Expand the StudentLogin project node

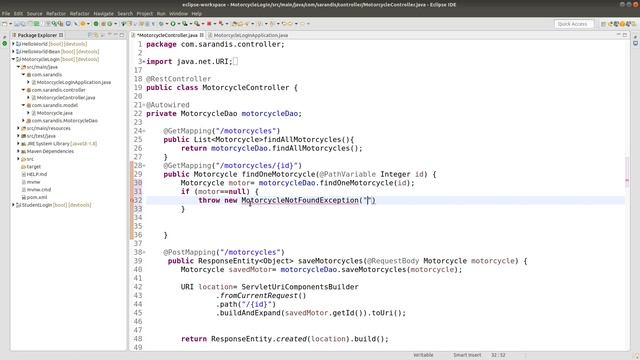(13, 205)
